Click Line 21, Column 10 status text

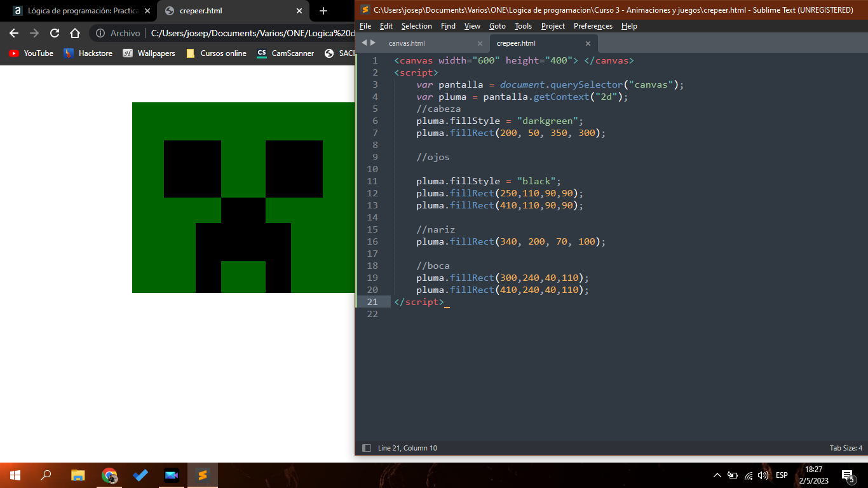pyautogui.click(x=407, y=448)
